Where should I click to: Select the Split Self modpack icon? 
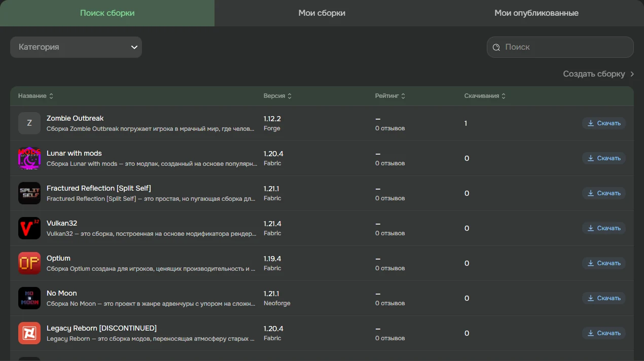(29, 193)
